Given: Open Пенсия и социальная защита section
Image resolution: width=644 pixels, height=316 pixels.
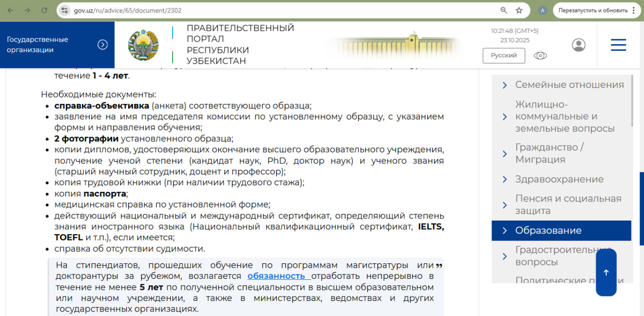Looking at the screenshot, I should coord(568,204).
